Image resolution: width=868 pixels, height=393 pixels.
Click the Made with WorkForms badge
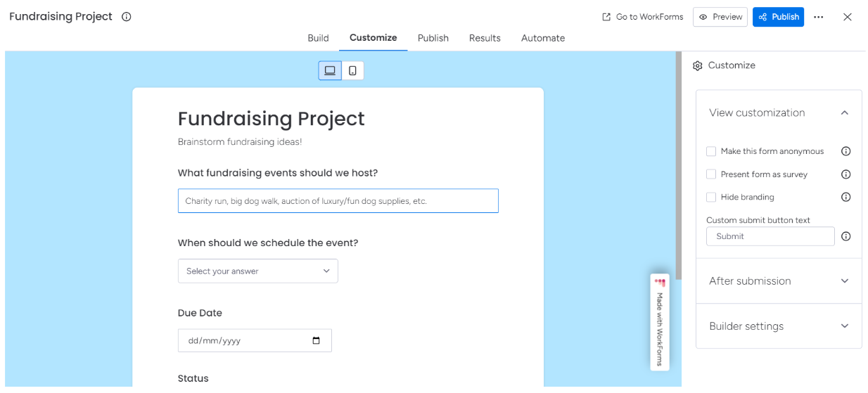click(x=660, y=322)
